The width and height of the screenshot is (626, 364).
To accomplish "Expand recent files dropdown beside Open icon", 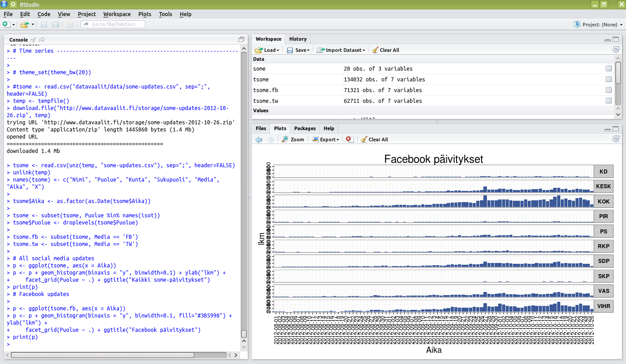I will point(33,25).
